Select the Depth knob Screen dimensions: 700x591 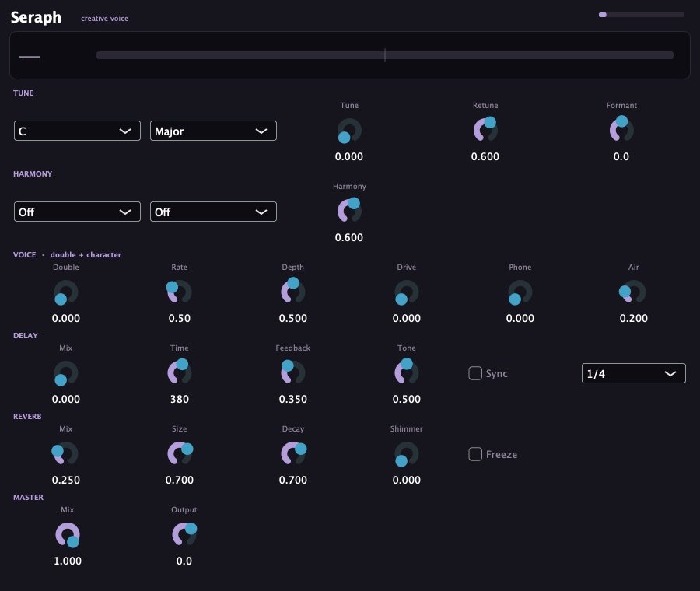pos(293,292)
